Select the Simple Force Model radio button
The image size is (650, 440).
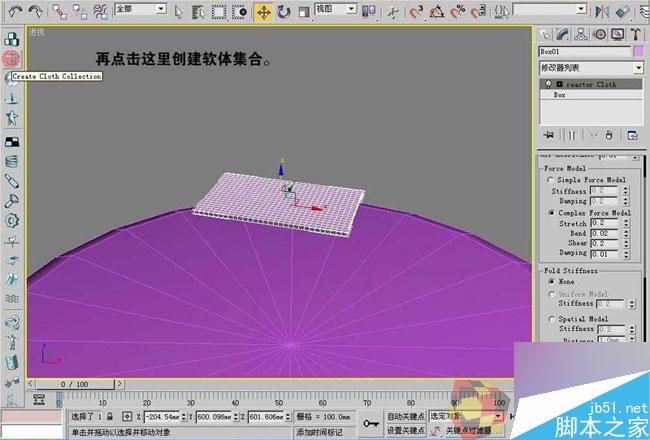551,180
